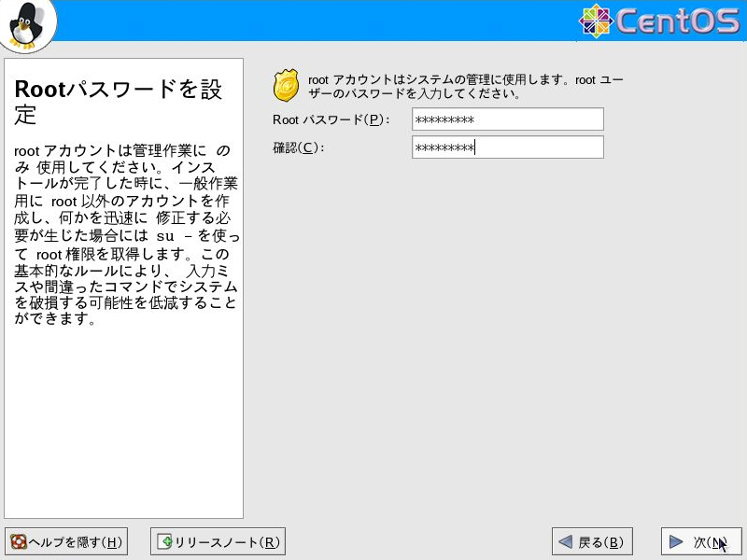Click the Tux penguin mascot icon
This screenshot has height=560, width=747.
click(x=25, y=25)
